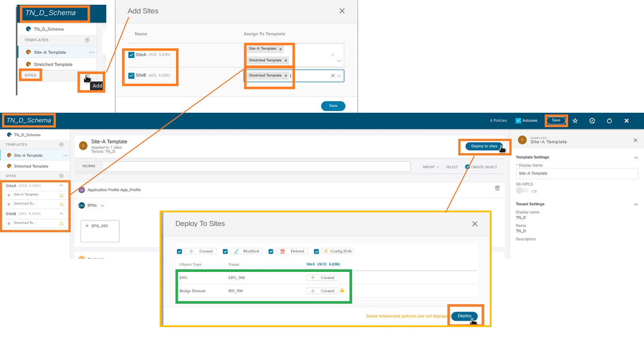
Task: Click the star favorite icon in header
Action: (575, 121)
